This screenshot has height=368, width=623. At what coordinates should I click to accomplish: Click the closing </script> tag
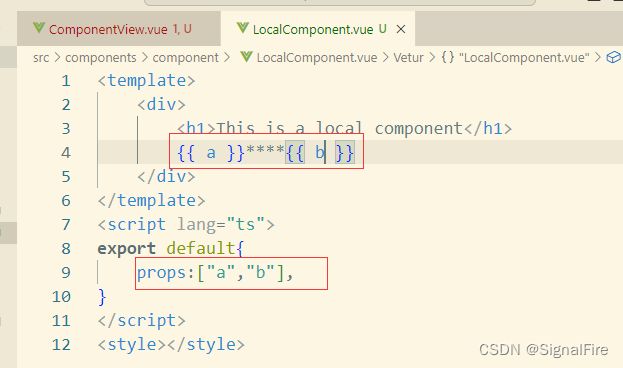point(141,320)
